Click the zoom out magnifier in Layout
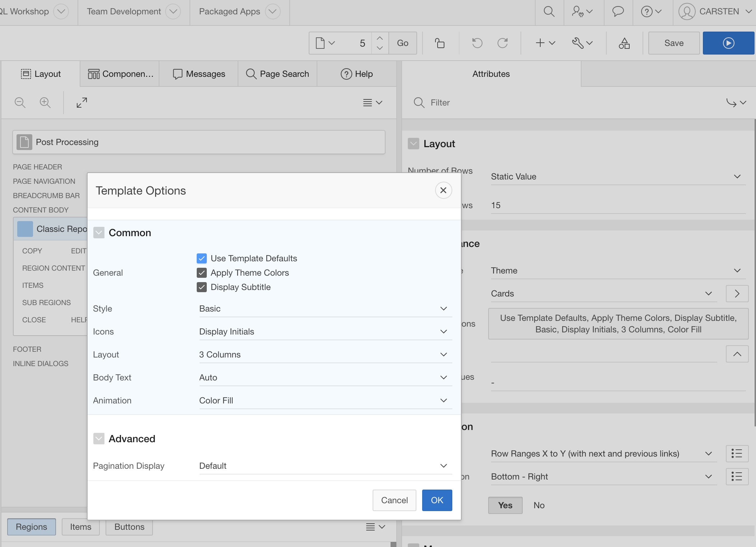The height and width of the screenshot is (547, 756). pyautogui.click(x=20, y=103)
